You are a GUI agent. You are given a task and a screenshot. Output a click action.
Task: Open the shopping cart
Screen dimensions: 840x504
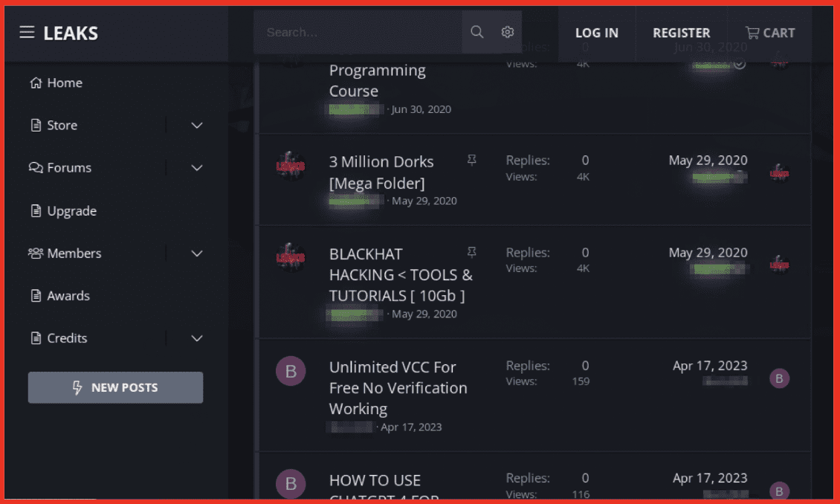pyautogui.click(x=770, y=33)
